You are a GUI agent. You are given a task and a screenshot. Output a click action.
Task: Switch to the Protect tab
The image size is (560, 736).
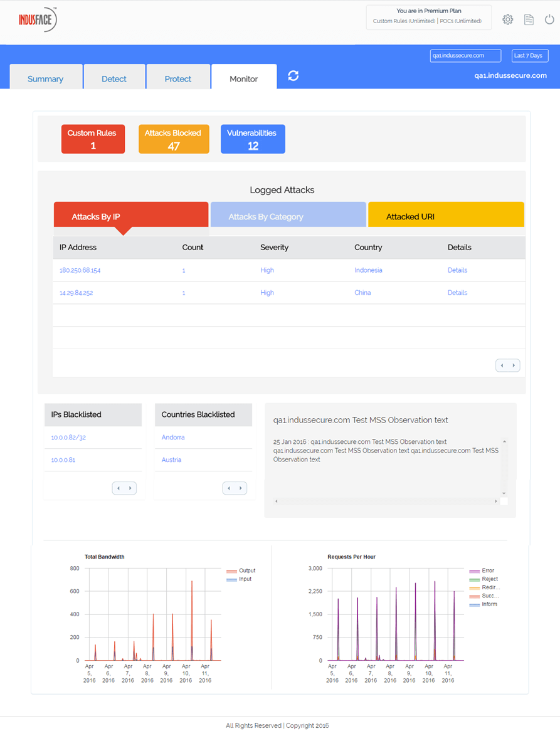click(178, 77)
